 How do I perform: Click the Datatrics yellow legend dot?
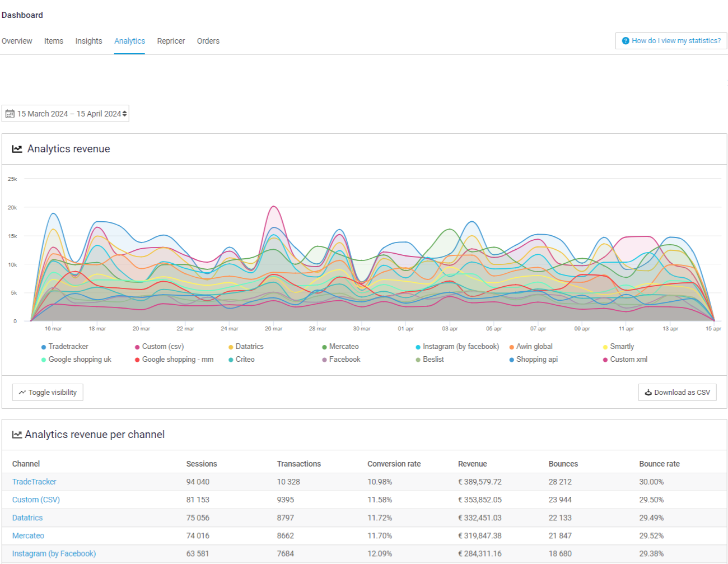231,347
